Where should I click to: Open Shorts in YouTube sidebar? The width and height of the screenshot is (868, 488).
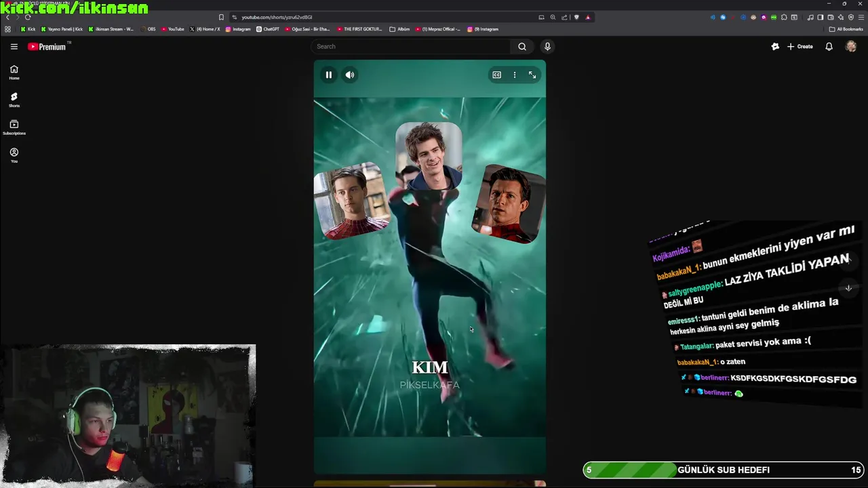(14, 100)
